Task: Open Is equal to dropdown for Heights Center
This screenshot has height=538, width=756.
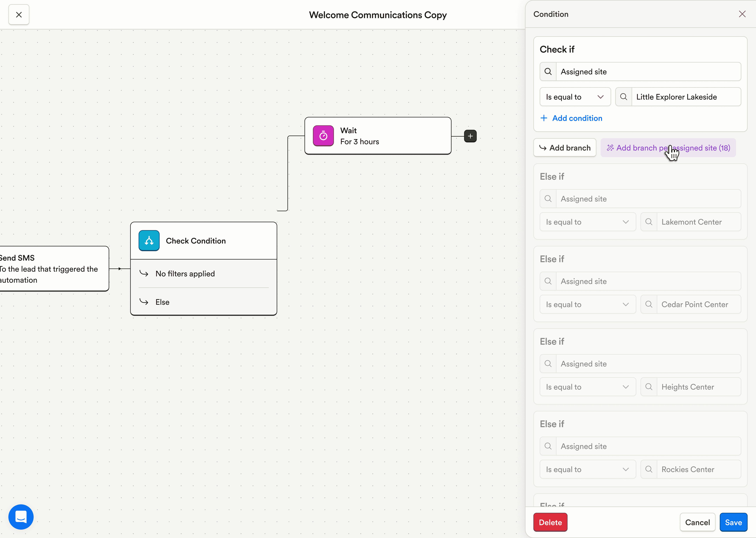Action: click(588, 387)
